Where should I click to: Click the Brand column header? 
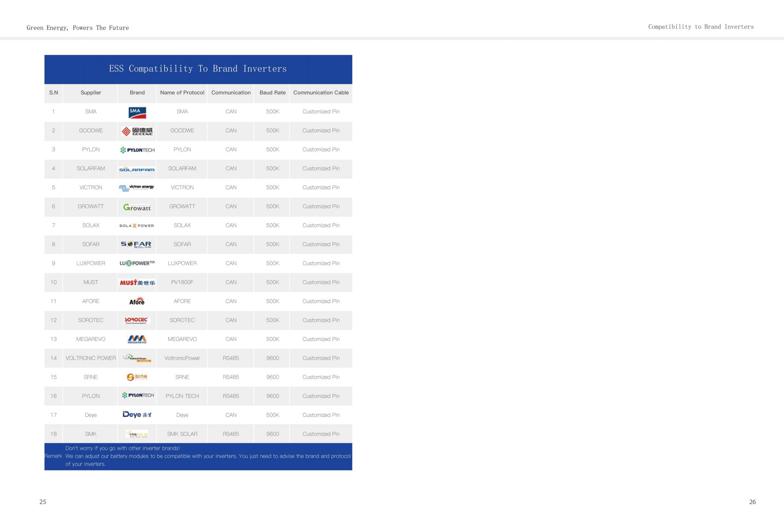click(137, 92)
